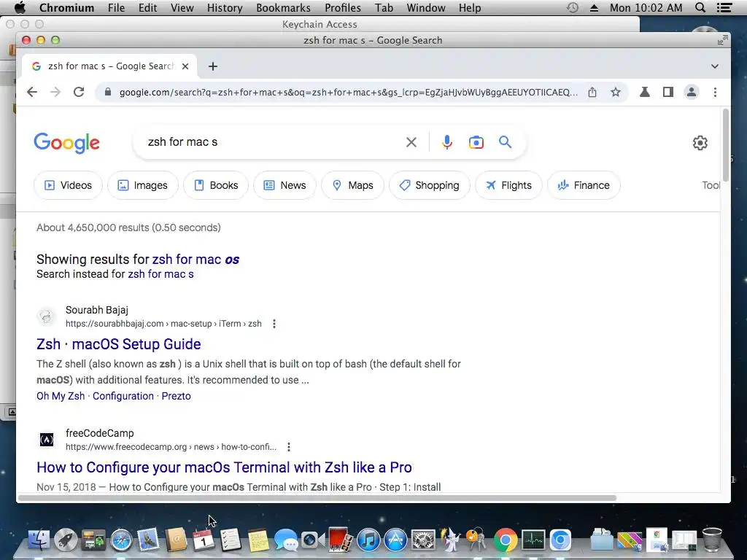747x560 pixels.
Task: Bookmark this page with the star icon
Action: (616, 92)
